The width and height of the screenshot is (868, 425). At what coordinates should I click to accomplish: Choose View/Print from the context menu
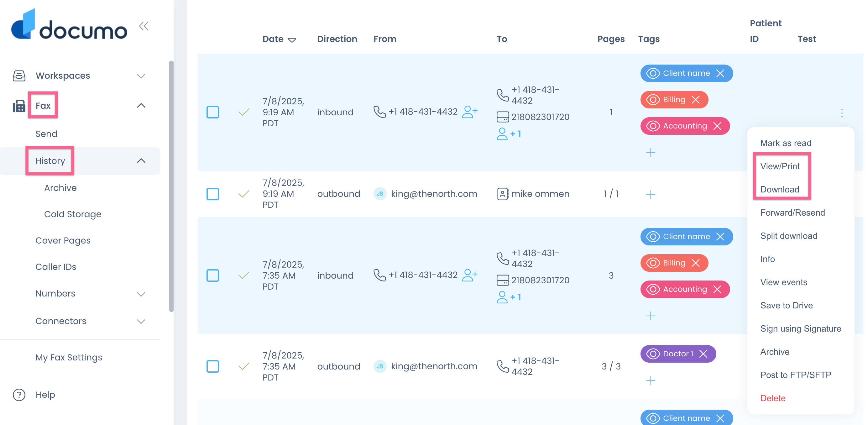tap(780, 166)
